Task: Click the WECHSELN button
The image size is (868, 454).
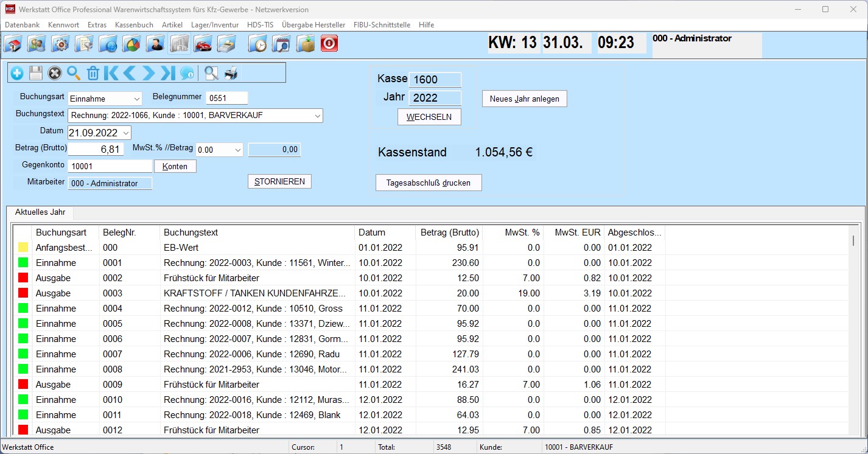Action: pyautogui.click(x=429, y=117)
